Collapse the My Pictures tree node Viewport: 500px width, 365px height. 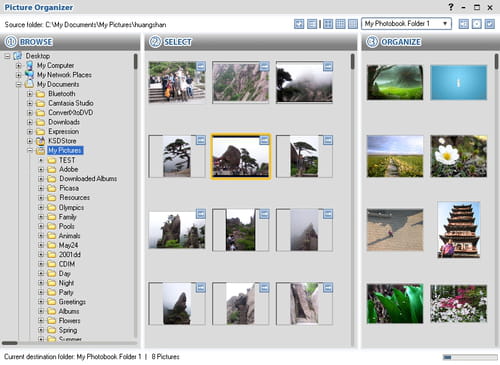(30, 151)
